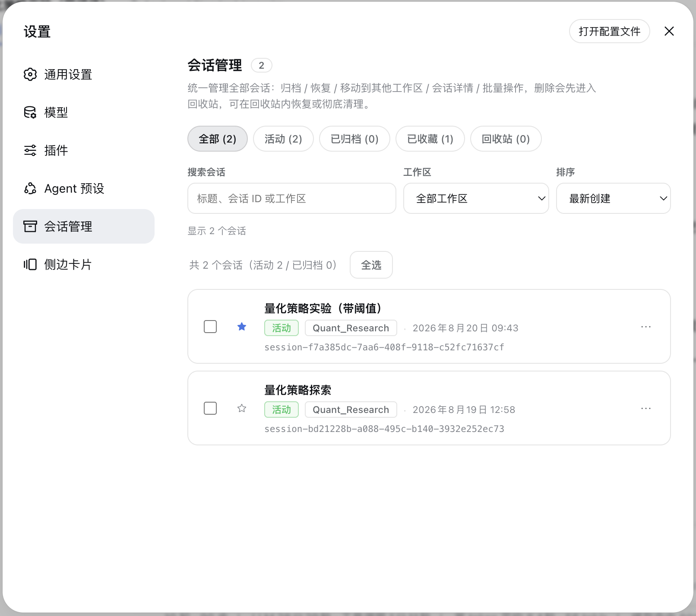Click the 打开配置文件 button
Screen dimensions: 696x616
(609, 31)
